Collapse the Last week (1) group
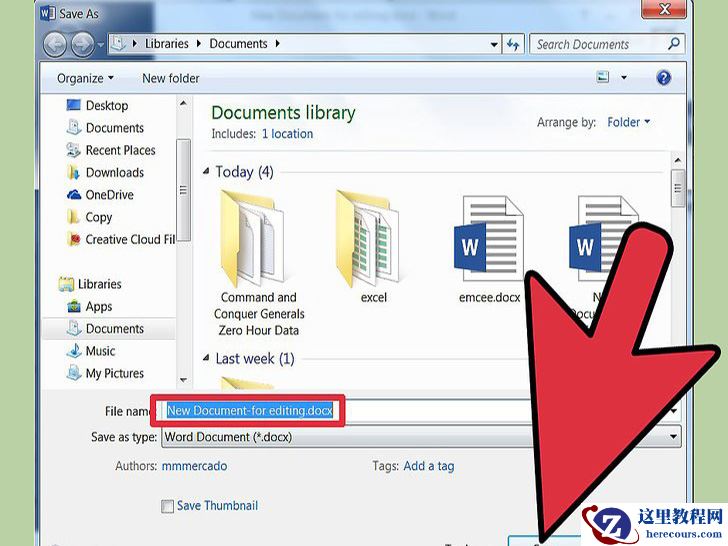728x546 pixels. 206,358
